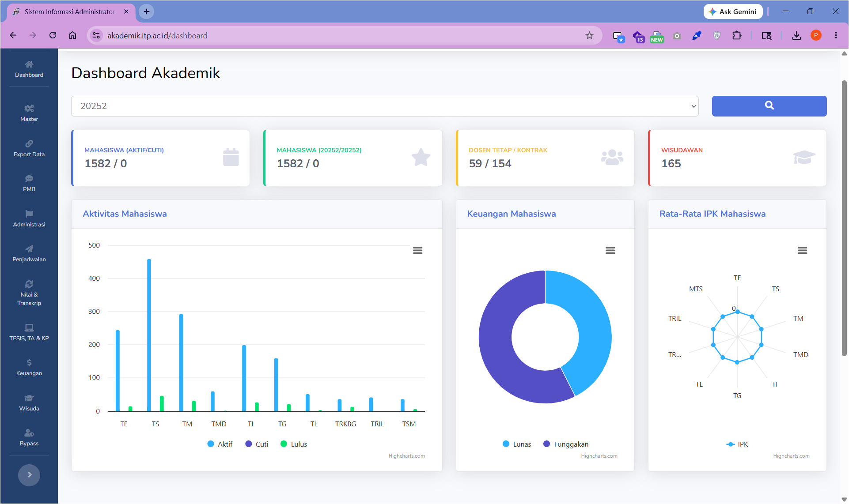This screenshot has height=504, width=849.
Task: Open the Chrome profile avatar P
Action: [816, 35]
